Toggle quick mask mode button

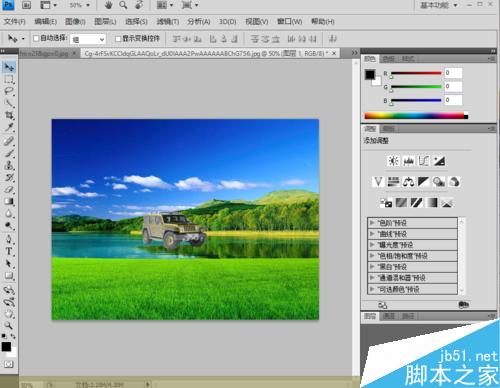9,364
